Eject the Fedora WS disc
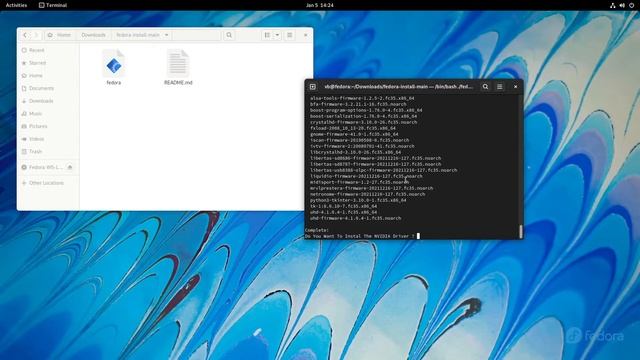The image size is (640, 360). click(x=70, y=167)
